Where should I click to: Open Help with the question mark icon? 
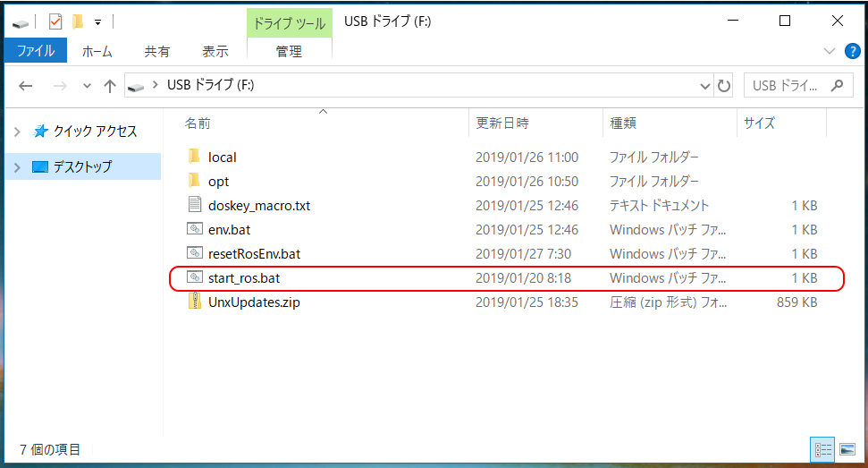[x=853, y=51]
